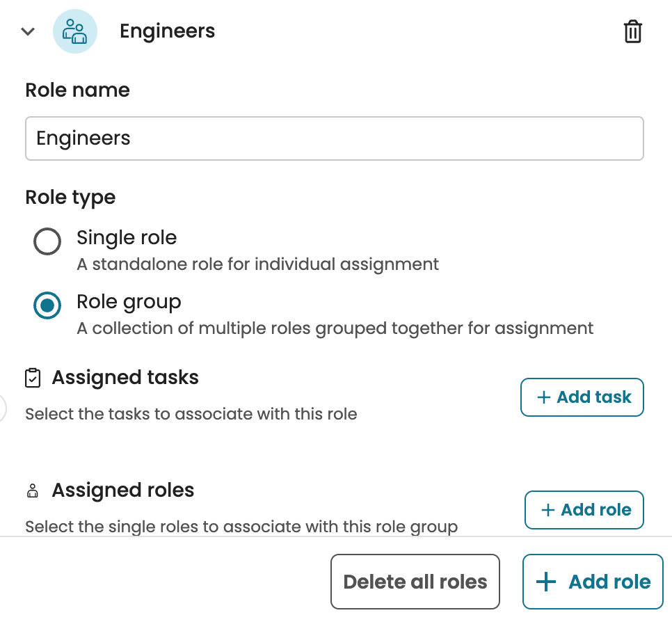Select the Role group radio button
The width and height of the screenshot is (672, 622).
[47, 306]
